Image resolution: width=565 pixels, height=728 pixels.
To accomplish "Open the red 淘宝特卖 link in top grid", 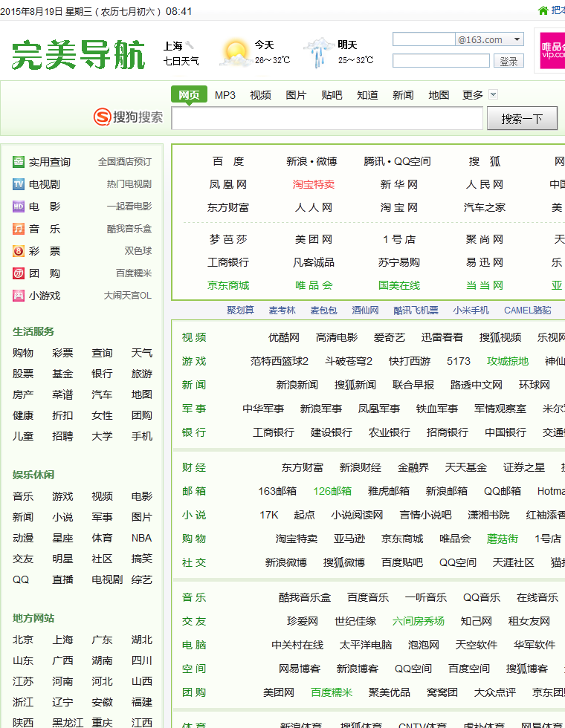I will 314,184.
